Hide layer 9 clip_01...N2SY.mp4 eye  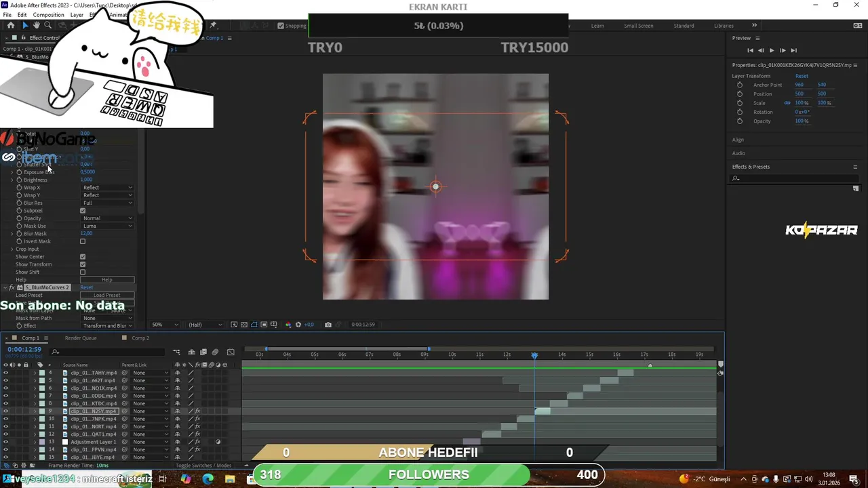pyautogui.click(x=5, y=411)
